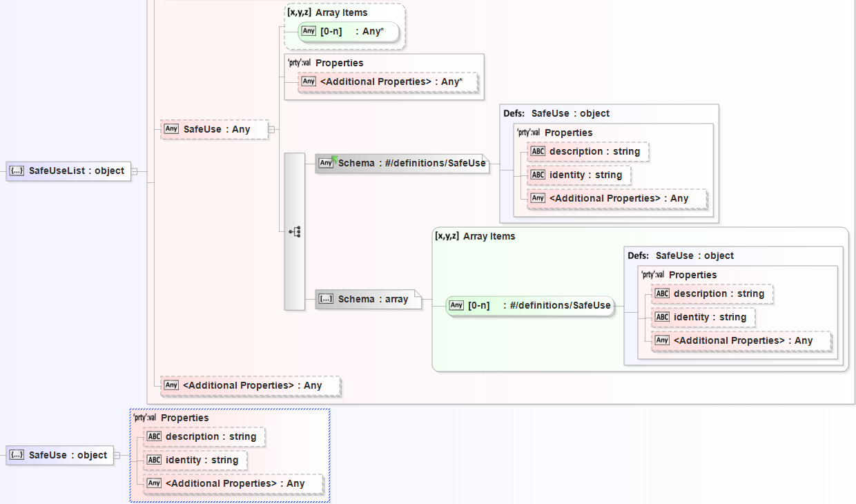Collapse the bottom SafeUse : object expander
The width and height of the screenshot is (856, 504).
(117, 455)
